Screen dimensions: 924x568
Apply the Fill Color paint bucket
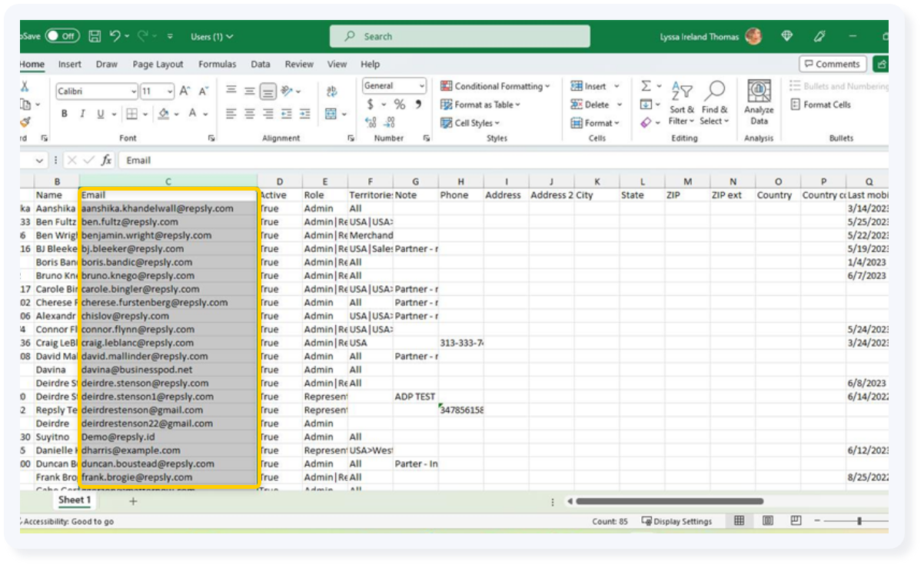click(164, 114)
